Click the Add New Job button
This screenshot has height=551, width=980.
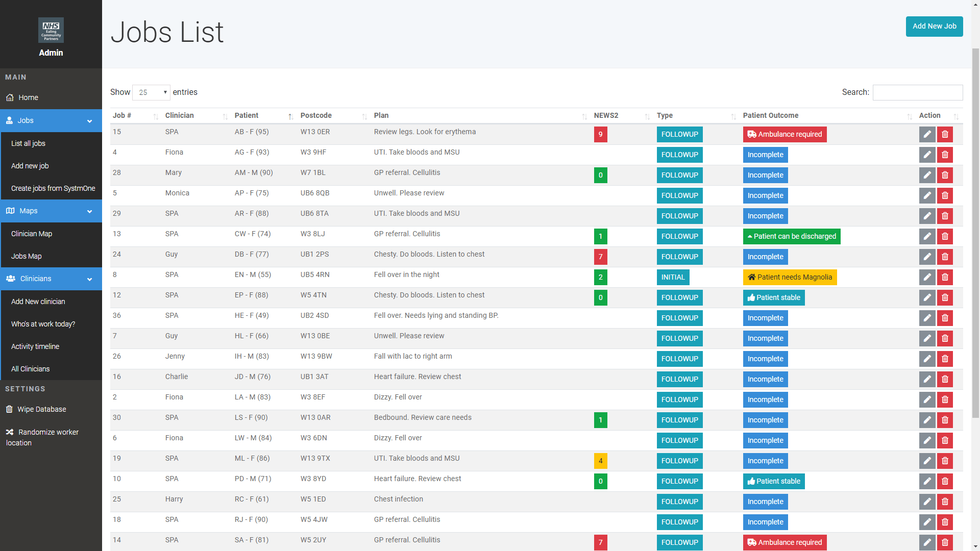pos(934,27)
